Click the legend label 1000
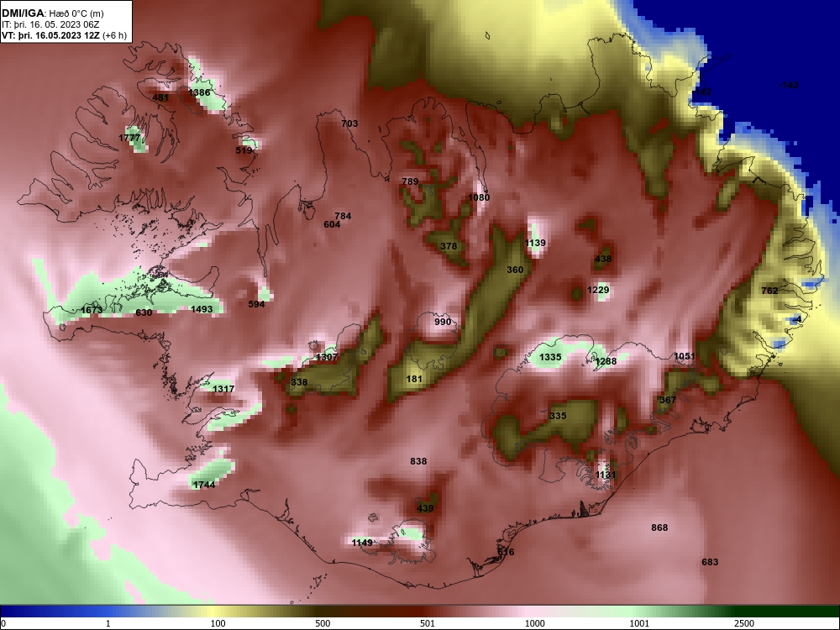 coord(534,623)
